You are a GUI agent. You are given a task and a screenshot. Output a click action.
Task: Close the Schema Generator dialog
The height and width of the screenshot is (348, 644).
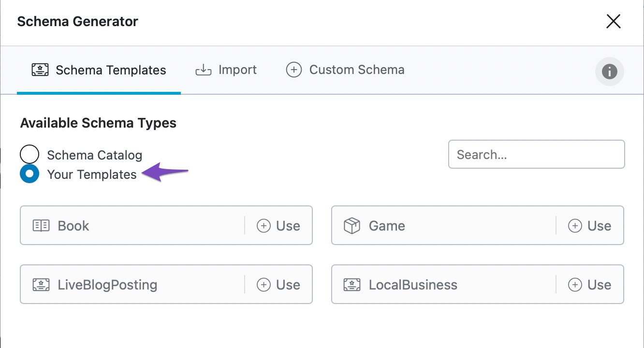pos(613,22)
